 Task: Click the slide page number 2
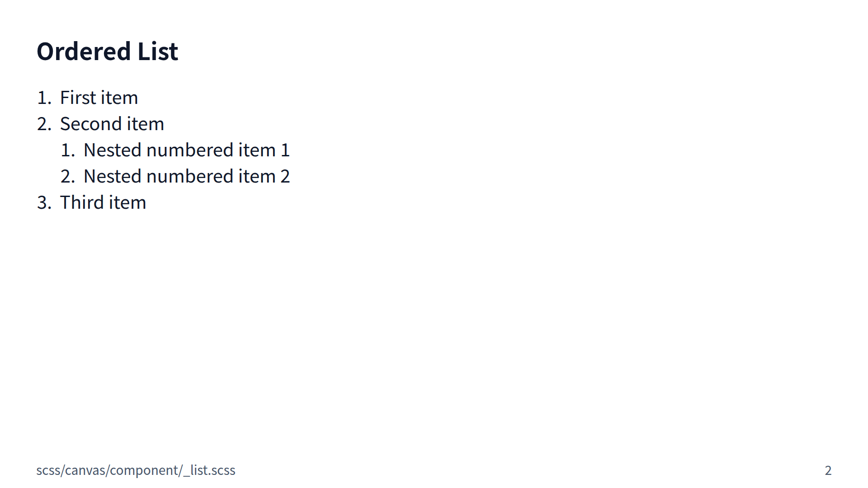point(828,470)
